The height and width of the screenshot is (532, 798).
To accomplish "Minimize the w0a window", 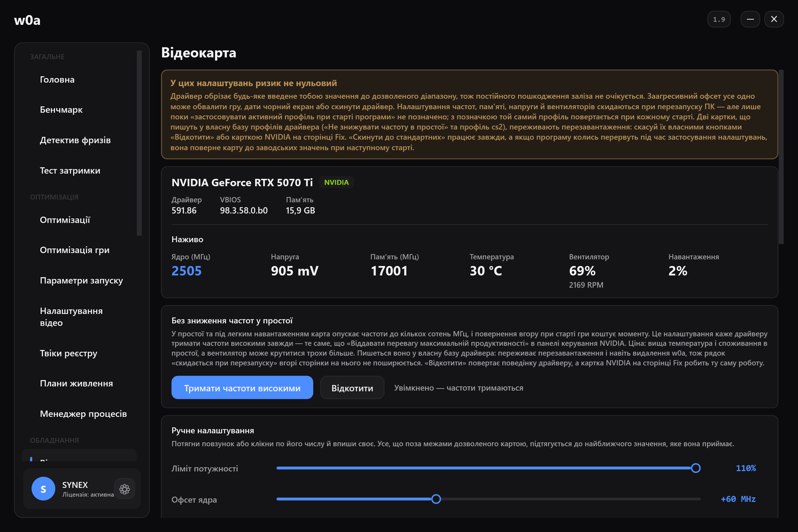I will (x=750, y=19).
